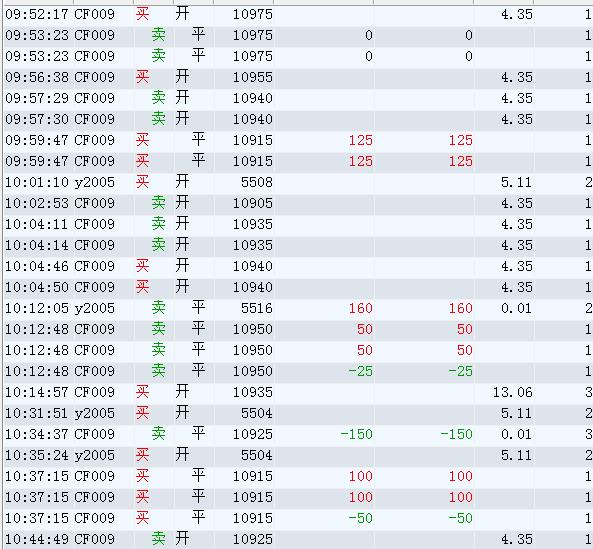Click the 09:57:29 CF009 sell row at 10940
This screenshot has height=549, width=593.
[x=298, y=99]
